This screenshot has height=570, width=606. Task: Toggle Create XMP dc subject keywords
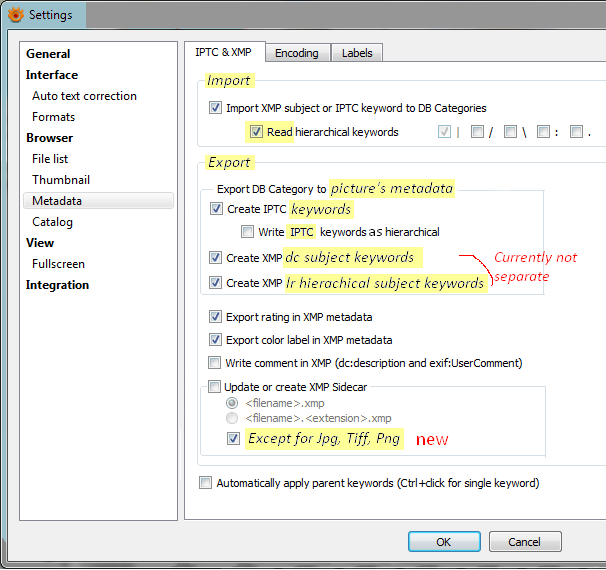[x=215, y=257]
